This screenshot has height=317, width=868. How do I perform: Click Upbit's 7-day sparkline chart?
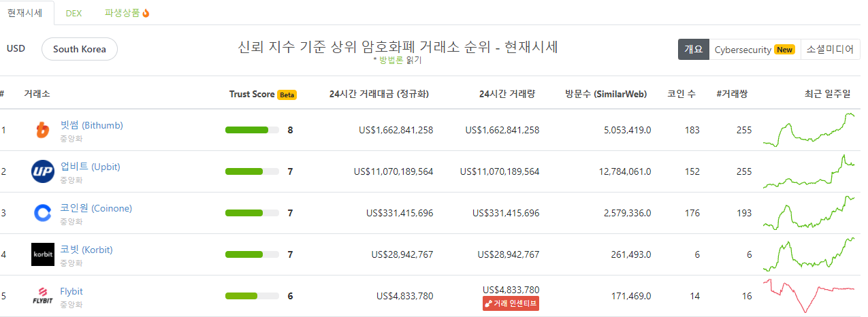pyautogui.click(x=809, y=171)
